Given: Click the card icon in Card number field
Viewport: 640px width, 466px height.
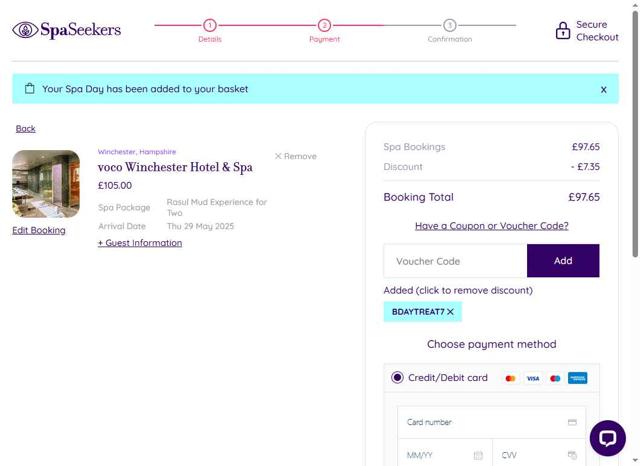Looking at the screenshot, I should click(572, 422).
